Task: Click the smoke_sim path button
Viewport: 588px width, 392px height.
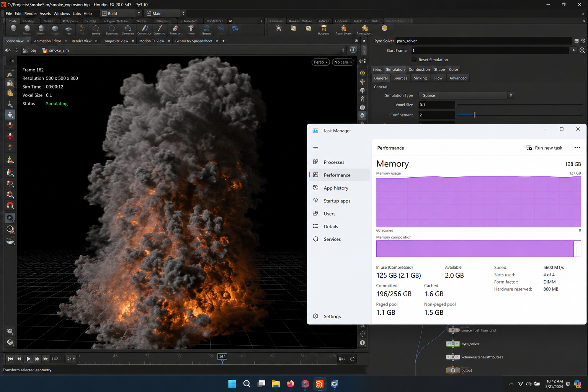Action: click(56, 50)
